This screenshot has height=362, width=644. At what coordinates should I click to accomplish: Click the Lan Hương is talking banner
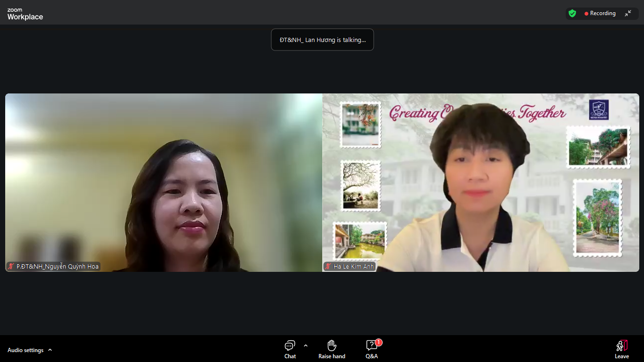tap(322, 40)
